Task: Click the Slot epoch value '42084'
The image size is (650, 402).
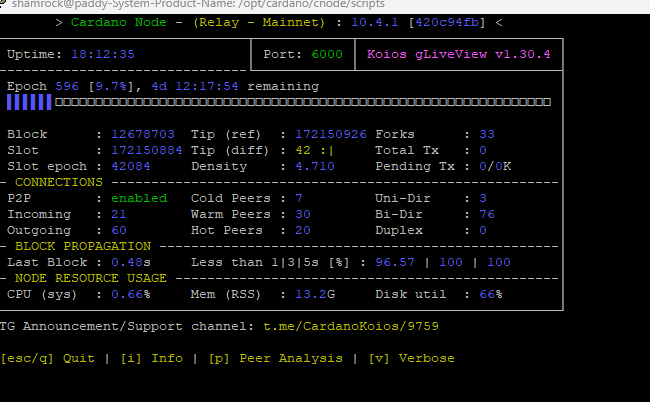Action: point(131,167)
